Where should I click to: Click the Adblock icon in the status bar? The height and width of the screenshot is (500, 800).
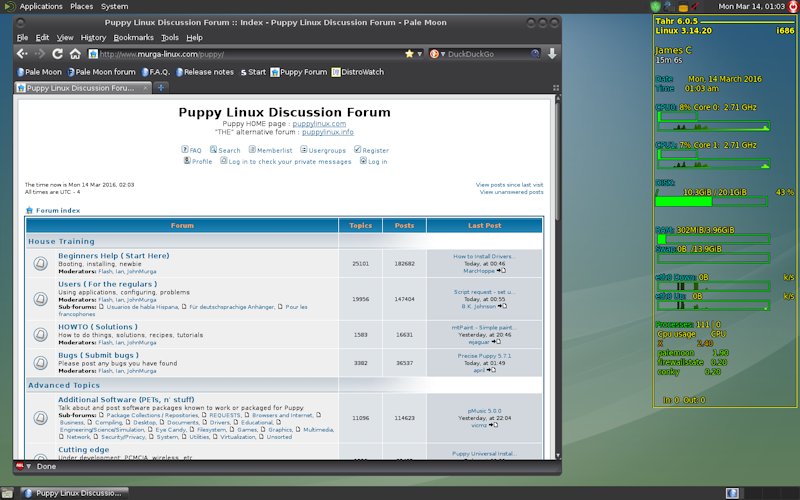(x=19, y=466)
